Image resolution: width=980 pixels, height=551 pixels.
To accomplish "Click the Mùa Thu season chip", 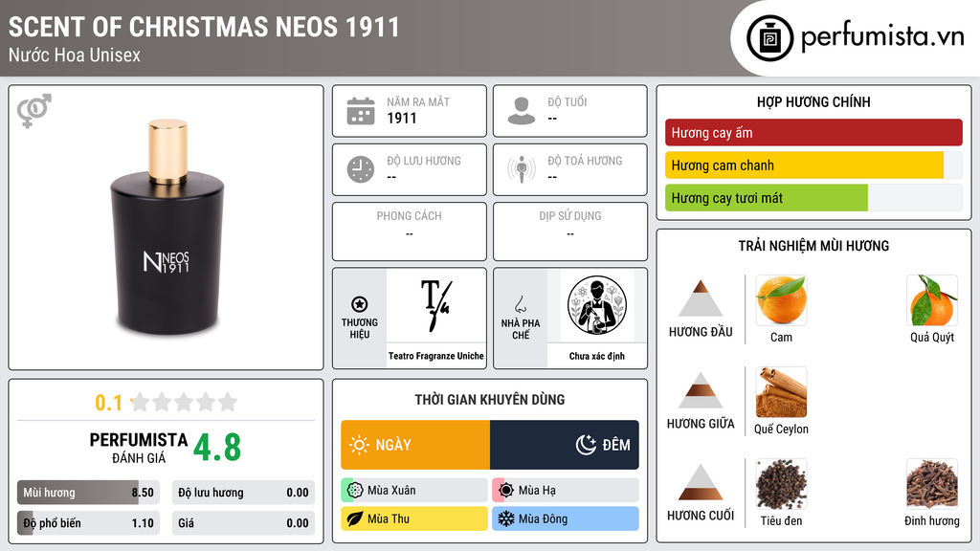I will tap(414, 518).
